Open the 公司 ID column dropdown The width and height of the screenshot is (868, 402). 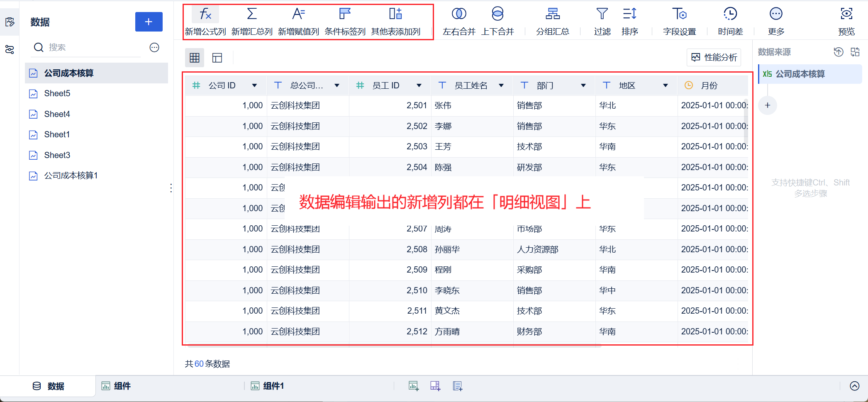click(x=254, y=85)
